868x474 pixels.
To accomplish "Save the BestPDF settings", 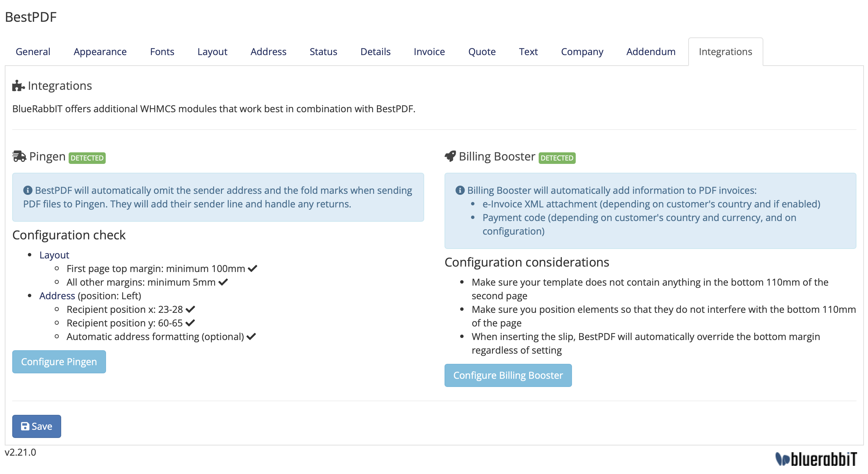I will [37, 426].
